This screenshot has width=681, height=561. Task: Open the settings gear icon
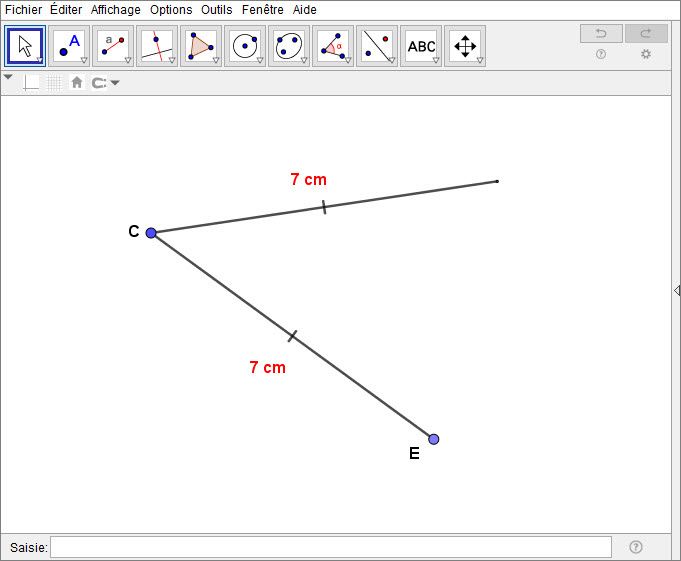tap(646, 54)
